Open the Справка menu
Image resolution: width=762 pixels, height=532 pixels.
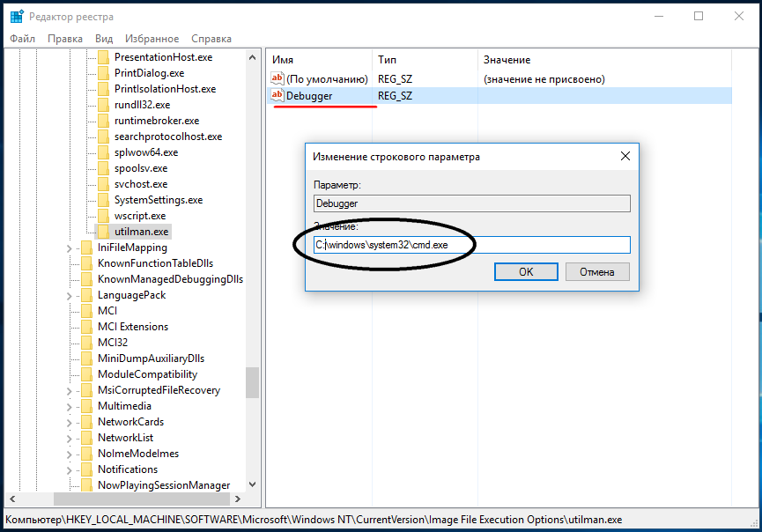click(211, 39)
